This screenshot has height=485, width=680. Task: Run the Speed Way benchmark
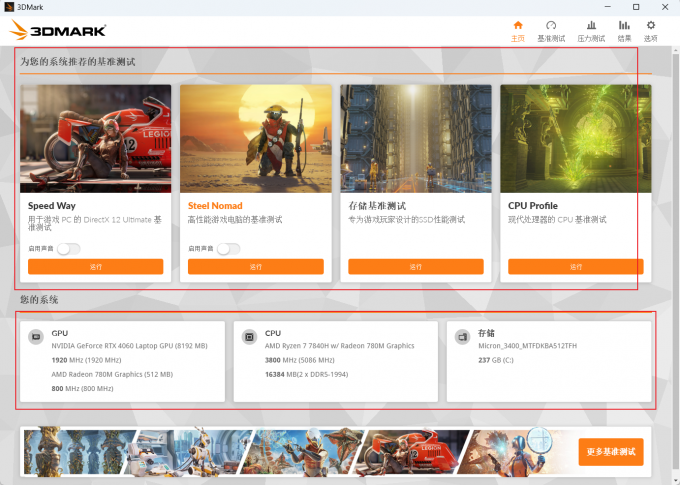click(95, 266)
